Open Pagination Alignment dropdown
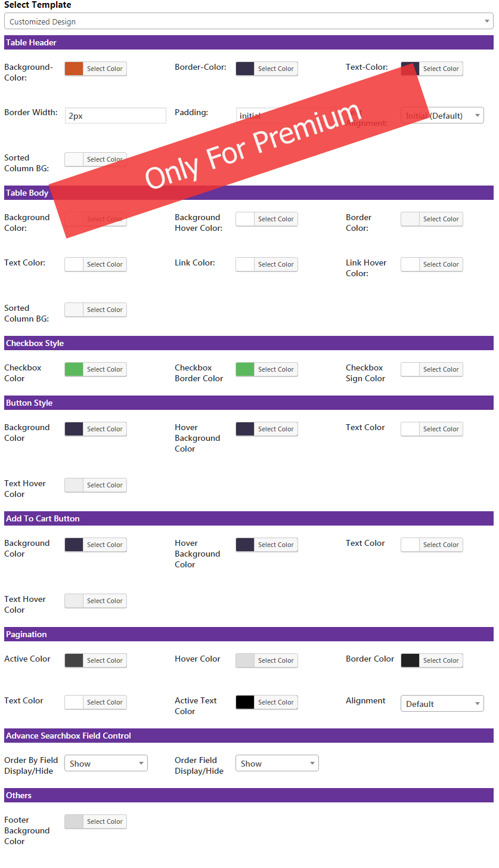 point(442,704)
